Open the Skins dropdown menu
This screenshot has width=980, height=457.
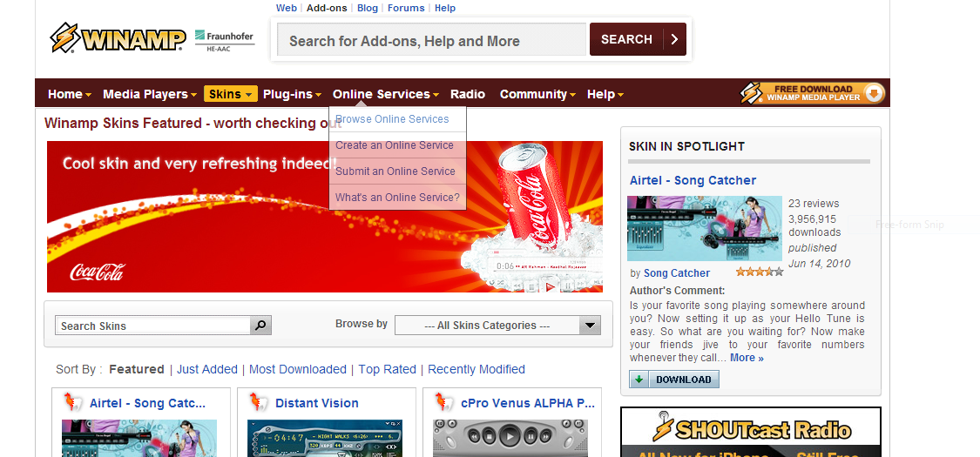(231, 94)
